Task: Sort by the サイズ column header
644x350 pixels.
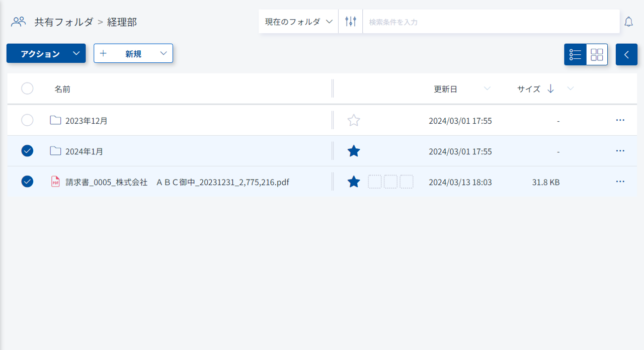Action: tap(528, 89)
